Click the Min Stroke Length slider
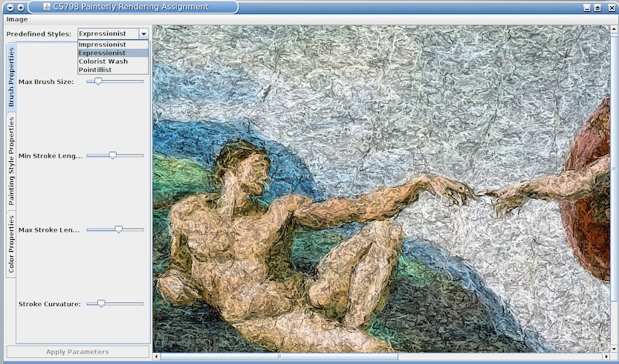The height and width of the screenshot is (364, 619). pos(115,155)
